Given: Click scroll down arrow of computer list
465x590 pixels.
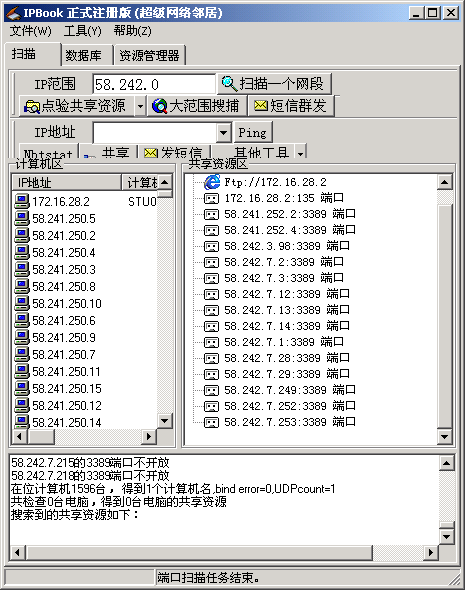Looking at the screenshot, I should point(164,420).
